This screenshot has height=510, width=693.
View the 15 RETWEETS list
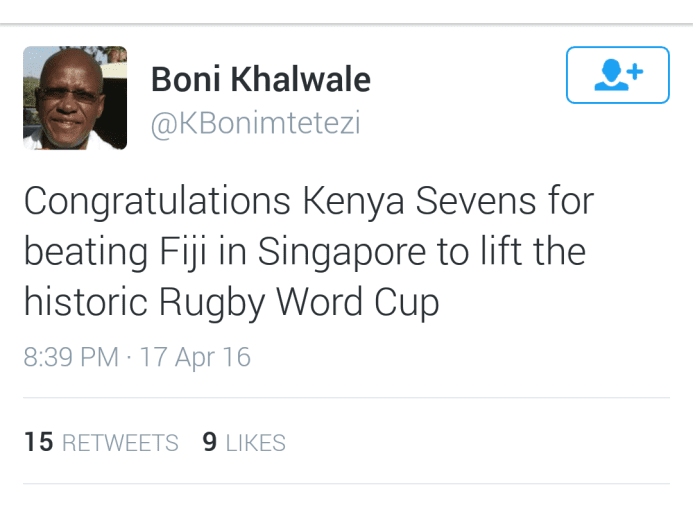pyautogui.click(x=101, y=442)
